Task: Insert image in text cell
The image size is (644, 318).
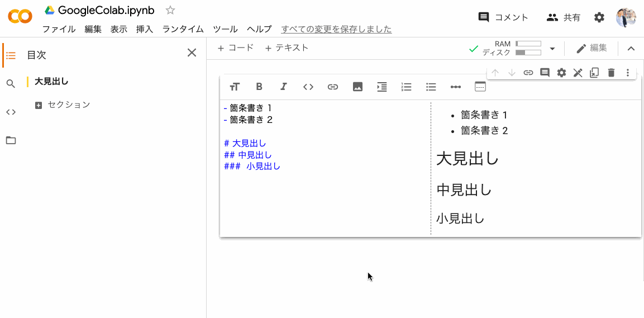Action: coord(357,87)
